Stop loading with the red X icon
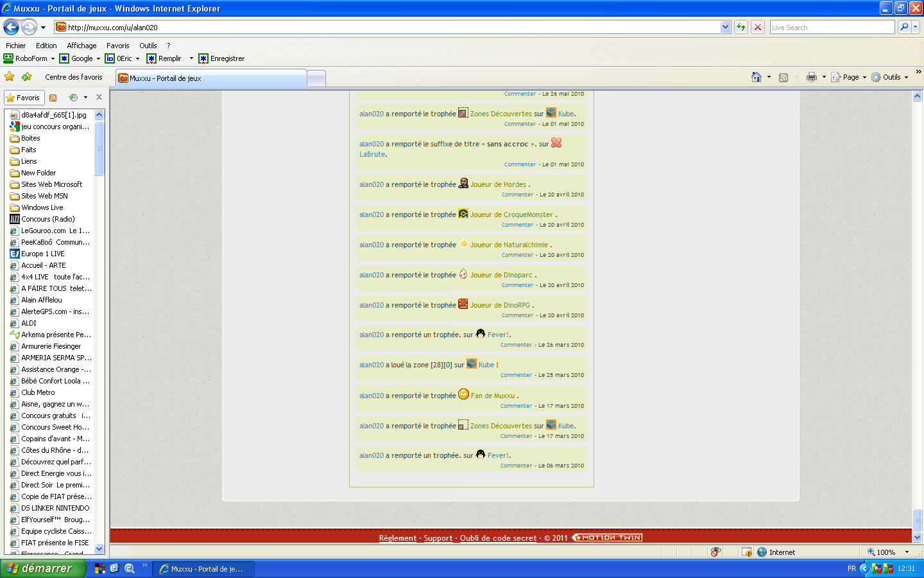924x578 pixels. pyautogui.click(x=758, y=27)
